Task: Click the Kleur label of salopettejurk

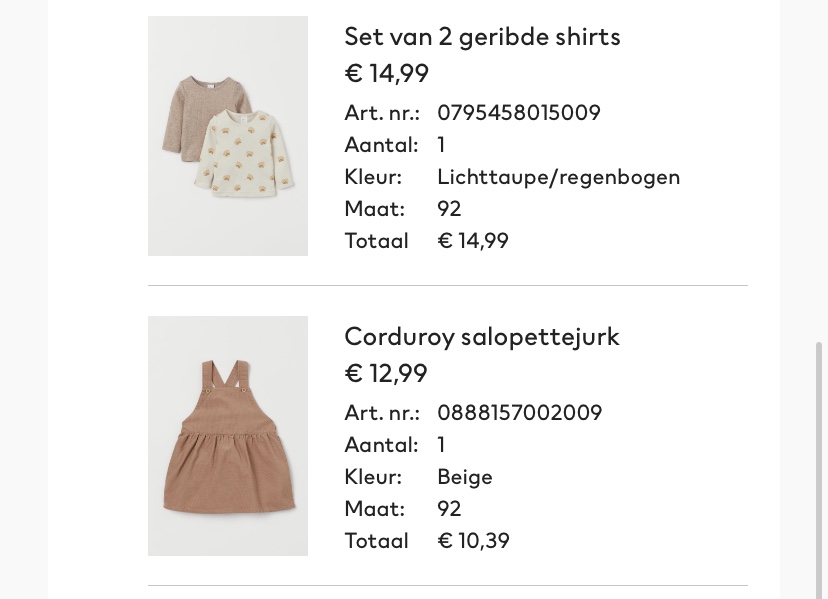Action: tap(373, 477)
